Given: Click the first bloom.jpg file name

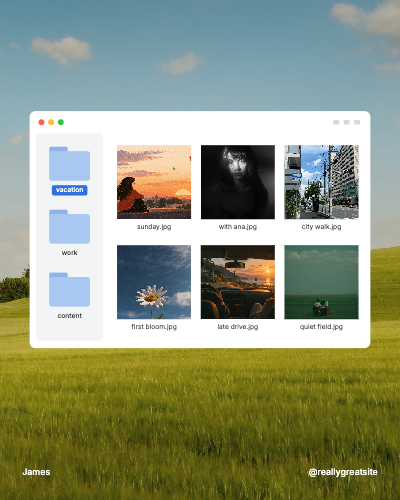Looking at the screenshot, I should [x=154, y=327].
